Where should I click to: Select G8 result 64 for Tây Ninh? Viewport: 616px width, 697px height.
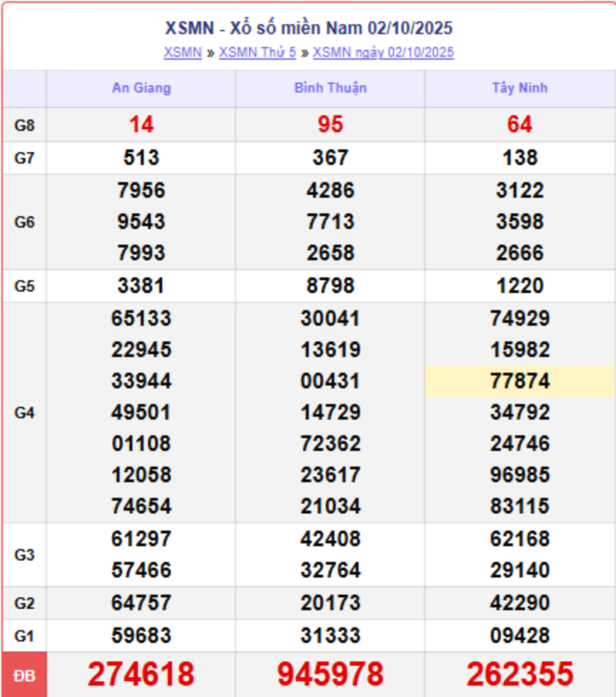(520, 125)
